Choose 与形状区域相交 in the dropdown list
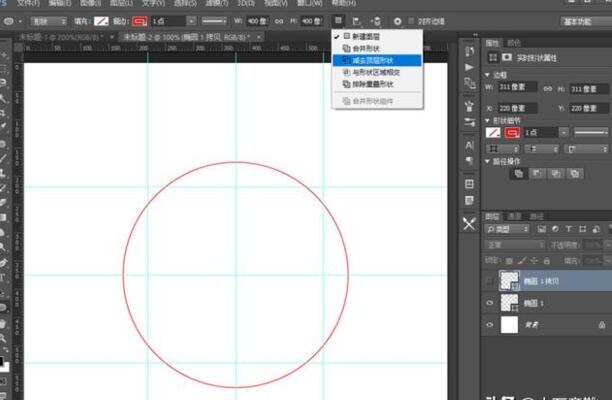 [x=377, y=72]
